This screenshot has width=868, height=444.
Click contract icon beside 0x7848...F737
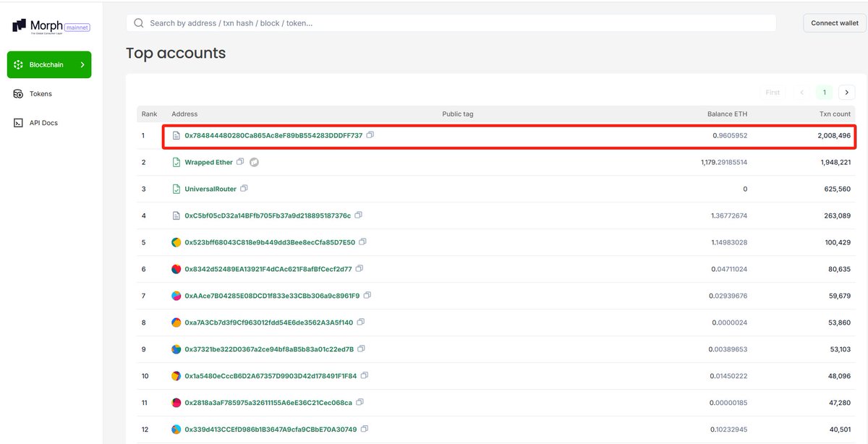[176, 136]
